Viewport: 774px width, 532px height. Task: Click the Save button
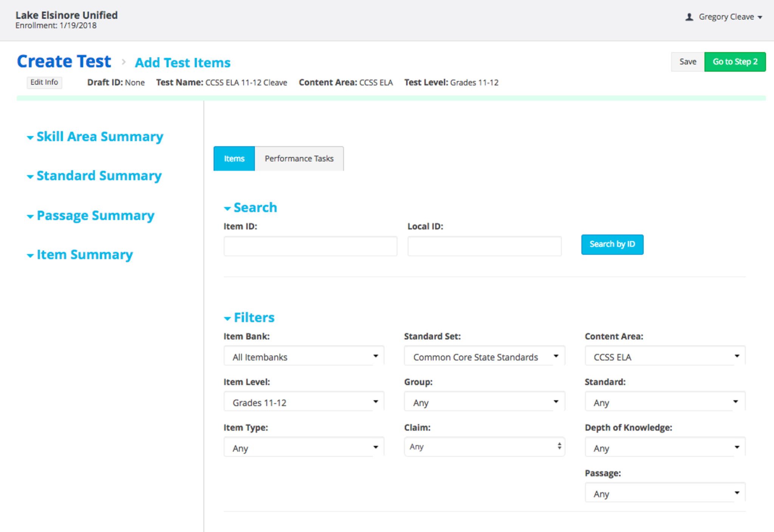click(687, 62)
